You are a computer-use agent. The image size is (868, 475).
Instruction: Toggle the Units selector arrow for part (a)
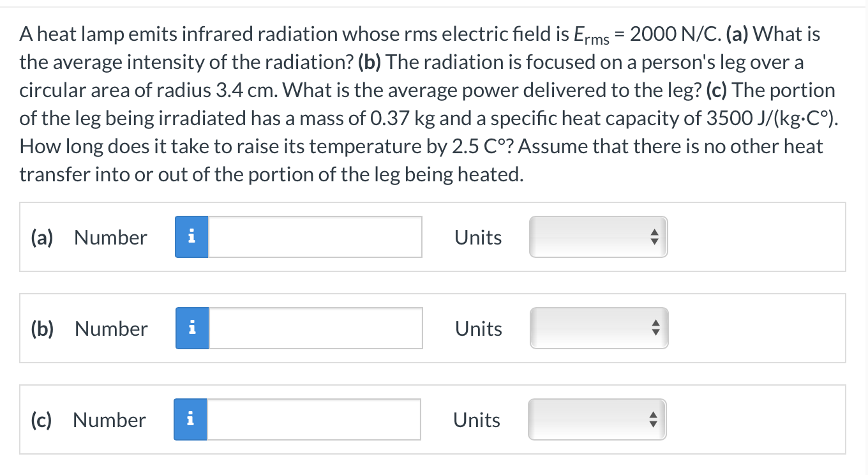[655, 237]
